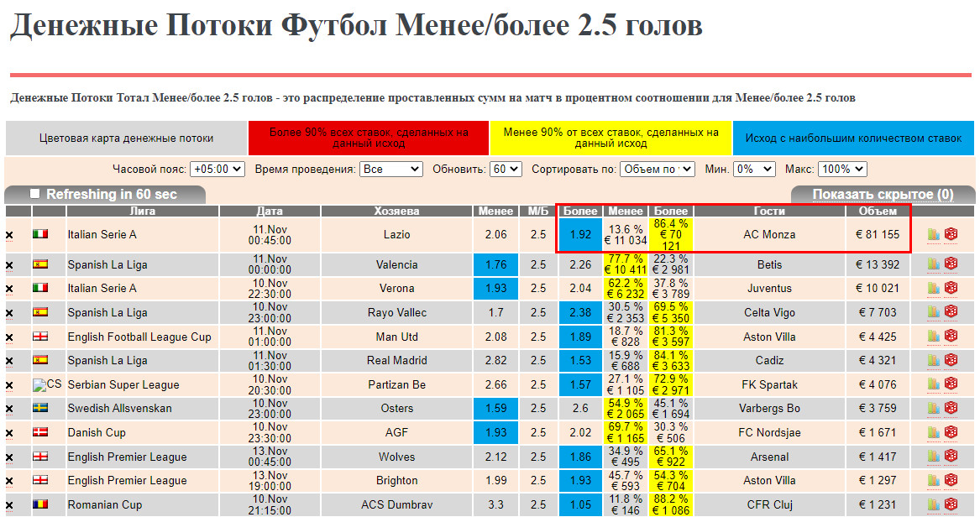Click Цветовая карта денежные потоки label
Image resolution: width=980 pixels, height=517 pixels.
click(x=126, y=138)
